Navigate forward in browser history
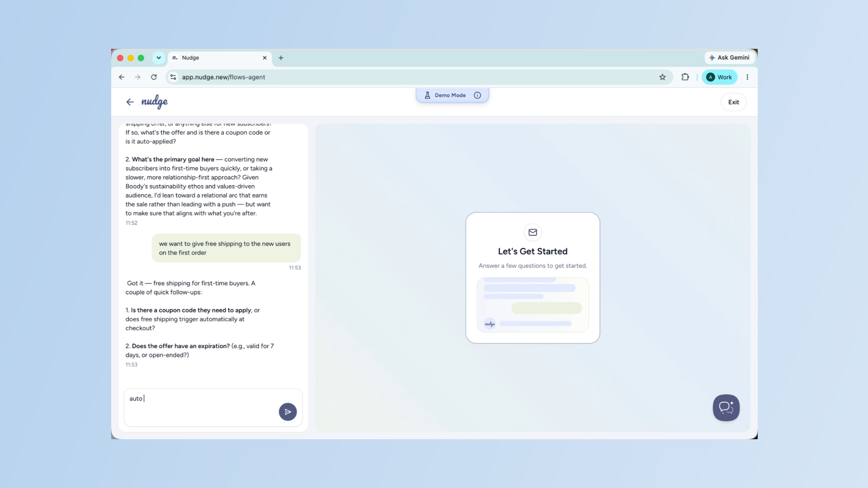 137,77
